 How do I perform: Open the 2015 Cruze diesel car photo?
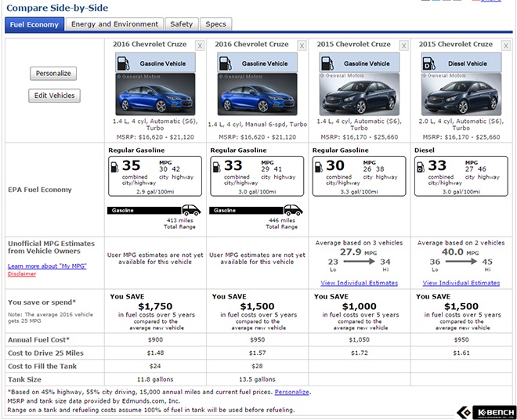click(461, 94)
